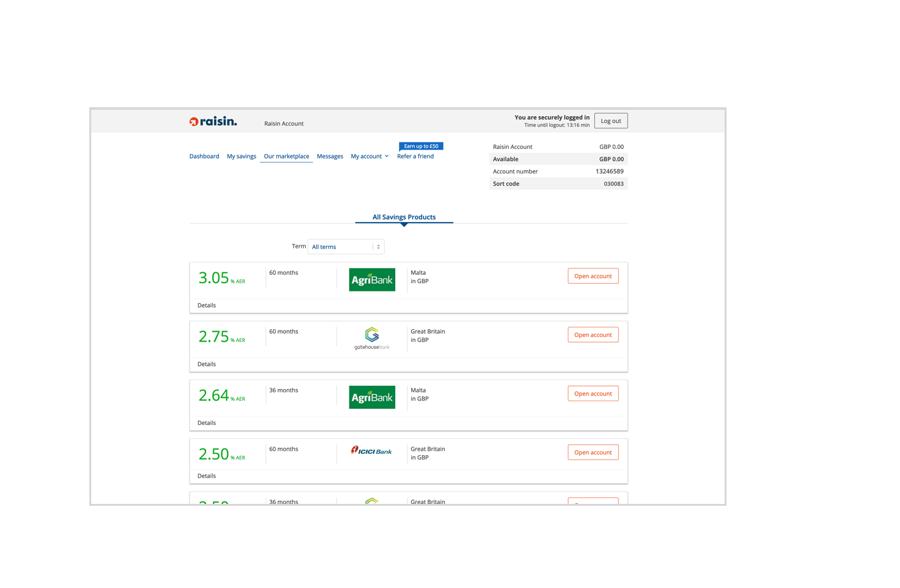Select the Our marketplace menu item
Viewport: 900px width, 588px height.
pos(287,156)
